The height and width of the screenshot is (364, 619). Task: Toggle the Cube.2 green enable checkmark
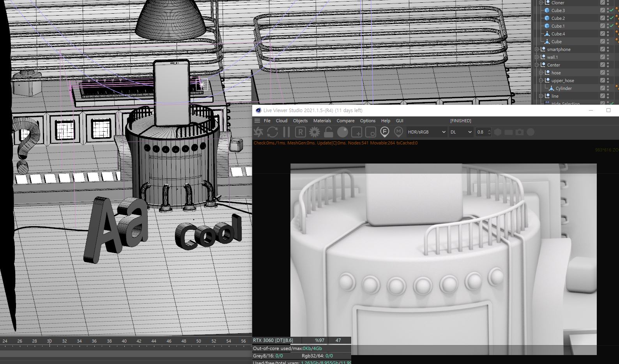[612, 18]
